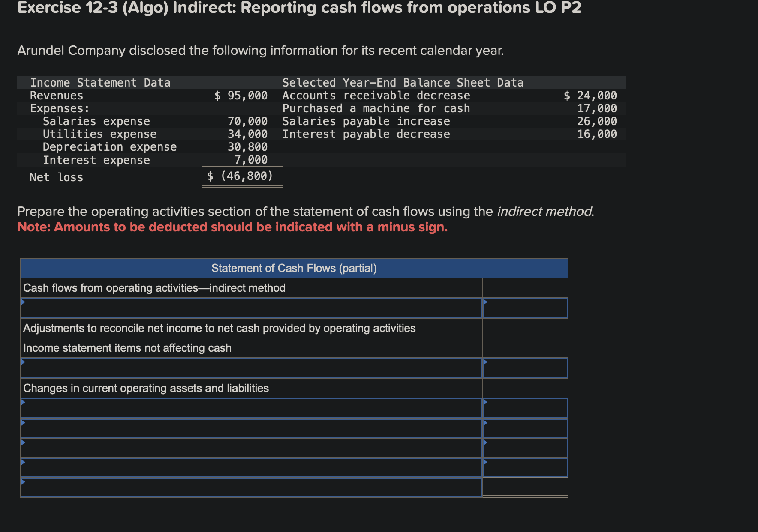Click the amount field next to first changes row
Image resolution: width=758 pixels, height=532 pixels.
(x=525, y=408)
